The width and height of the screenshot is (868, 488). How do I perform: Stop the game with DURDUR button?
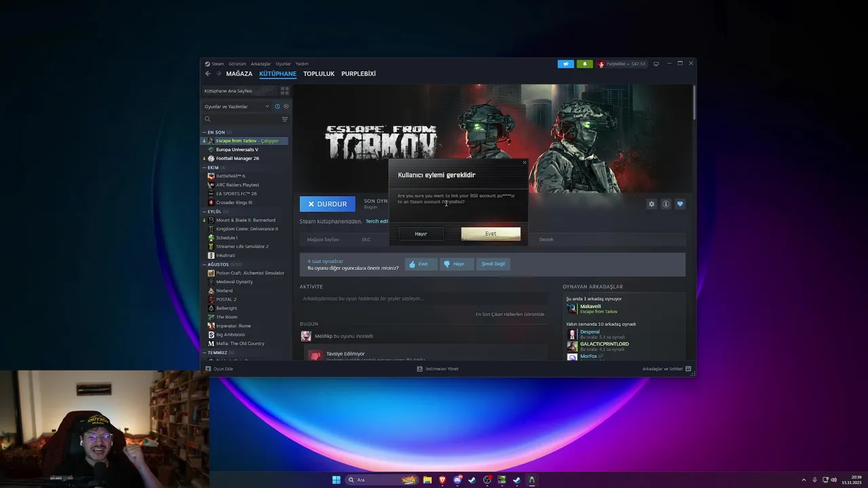click(x=328, y=204)
